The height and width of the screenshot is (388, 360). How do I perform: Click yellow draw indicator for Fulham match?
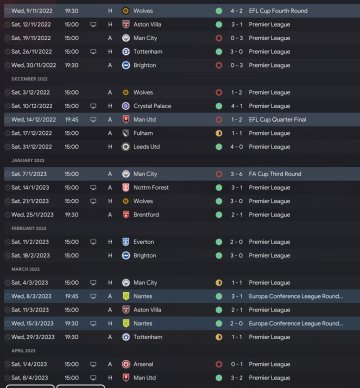tap(219, 133)
